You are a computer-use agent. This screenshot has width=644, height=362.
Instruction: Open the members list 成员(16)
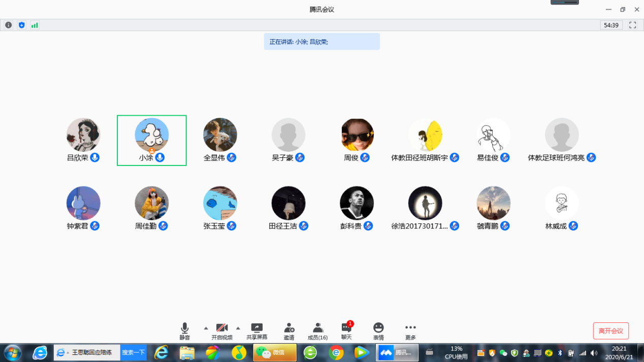(317, 331)
